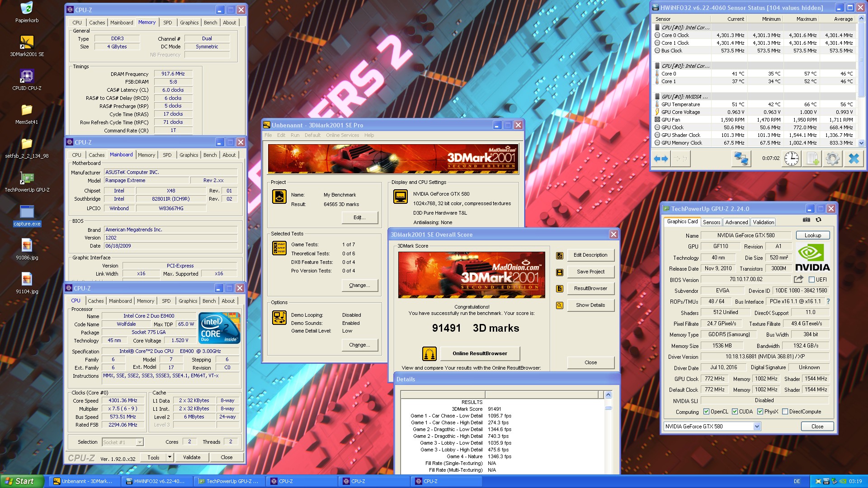The width and height of the screenshot is (868, 488).
Task: Take a GPU-Z screenshot with camera icon
Action: [806, 220]
